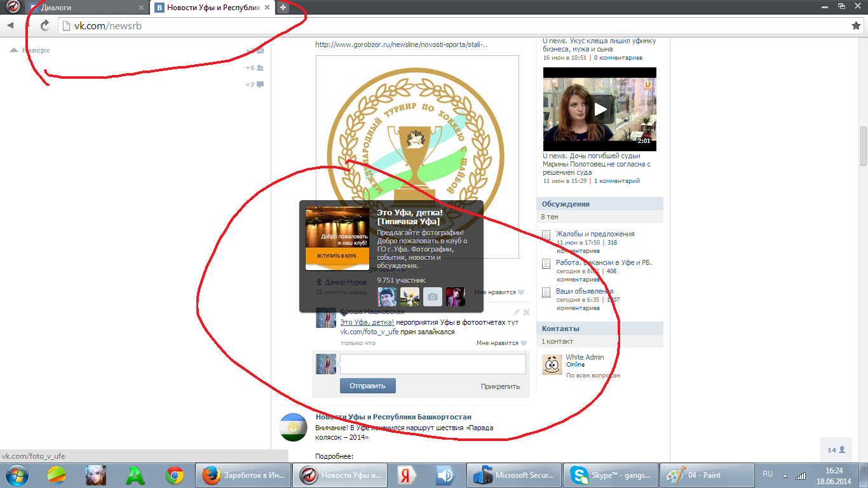868x488 pixels.
Task: Open 0 комментариев under the first video
Action: tap(618, 58)
